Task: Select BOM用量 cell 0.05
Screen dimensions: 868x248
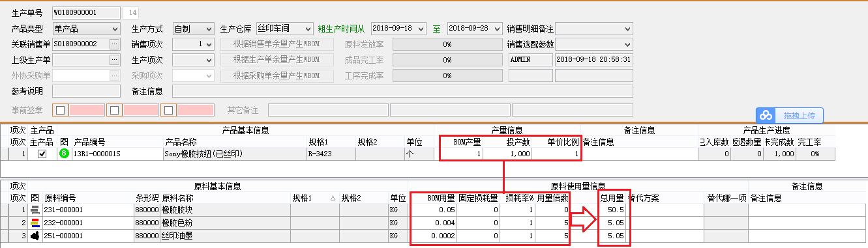Action: coord(432,210)
